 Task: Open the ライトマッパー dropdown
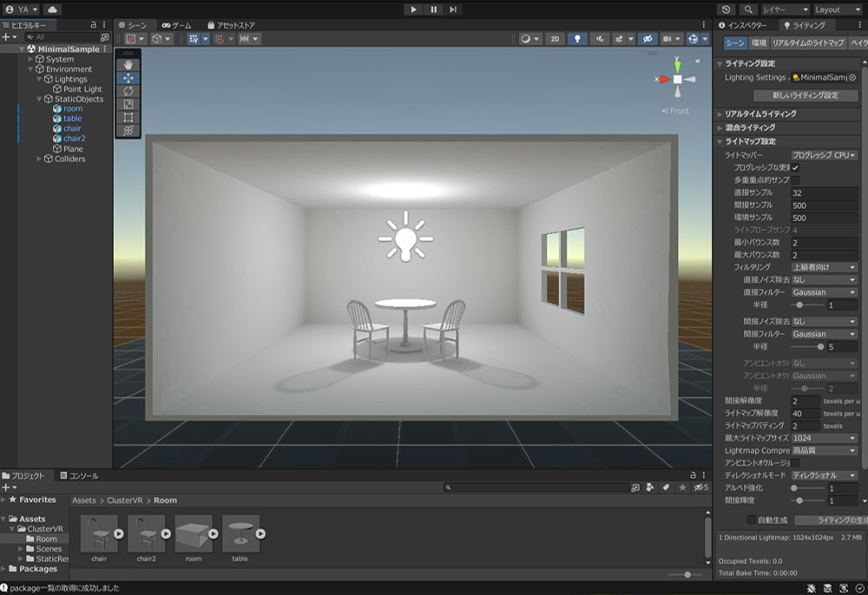(824, 154)
